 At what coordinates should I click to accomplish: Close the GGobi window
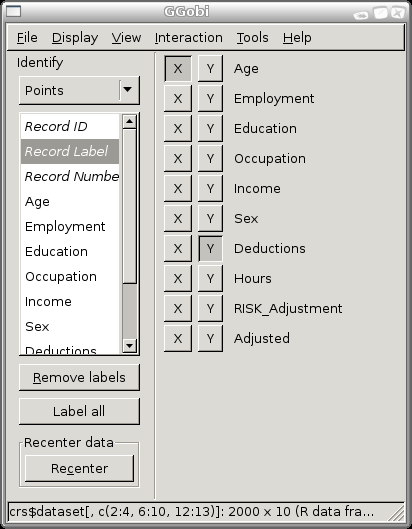click(398, 12)
